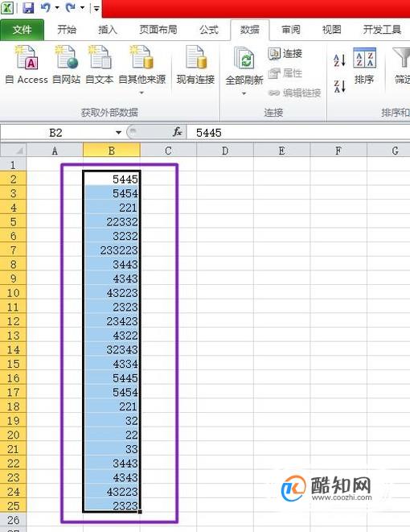410x532 pixels.
Task: Click the Refresh All (全部刷新) icon
Action: [x=244, y=59]
